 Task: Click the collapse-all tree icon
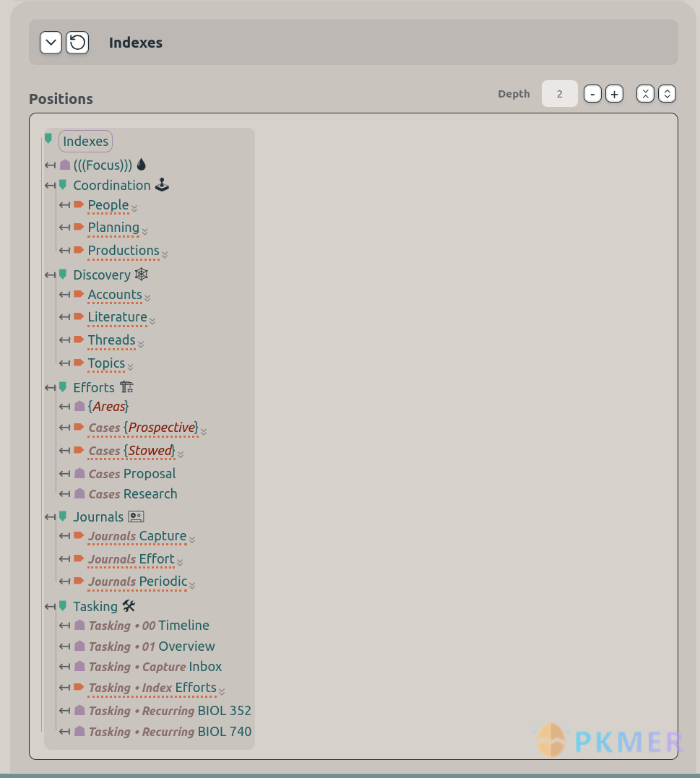click(645, 94)
